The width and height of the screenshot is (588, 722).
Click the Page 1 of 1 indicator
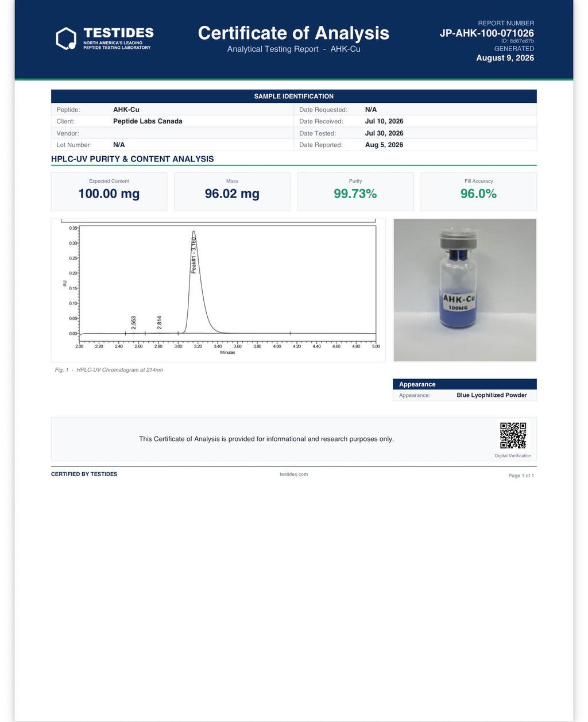(x=521, y=476)
